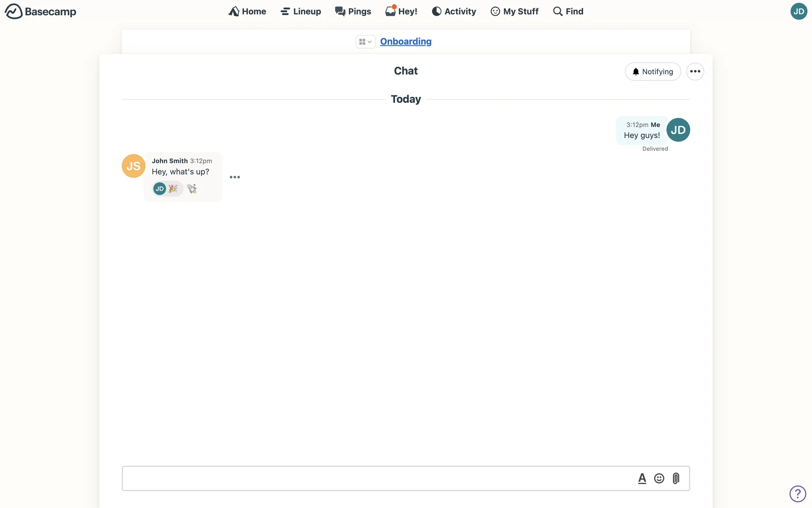Click the Basecamp logo
The width and height of the screenshot is (812, 508).
point(41,11)
